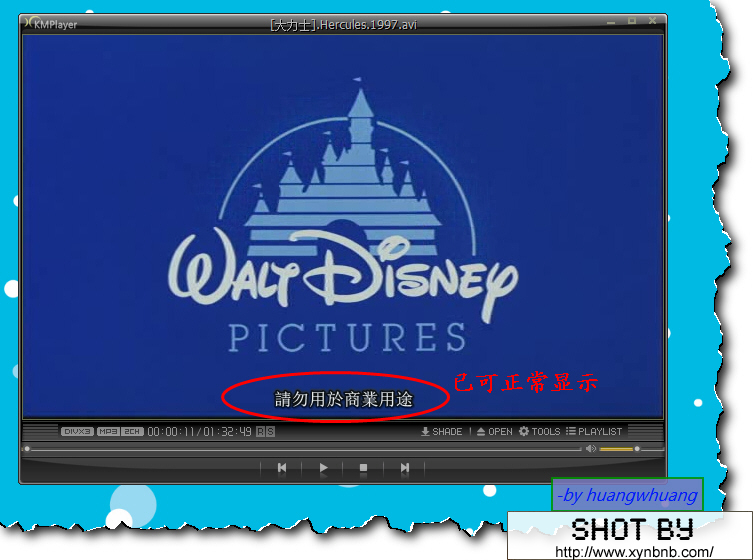The width and height of the screenshot is (753, 560).
Task: Close the KMPlayer window
Action: 652,21
